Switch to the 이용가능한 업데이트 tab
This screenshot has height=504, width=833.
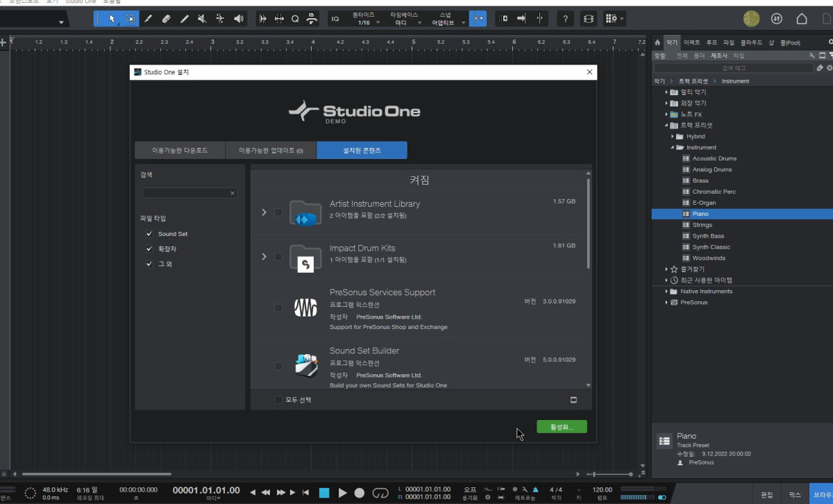pos(271,151)
